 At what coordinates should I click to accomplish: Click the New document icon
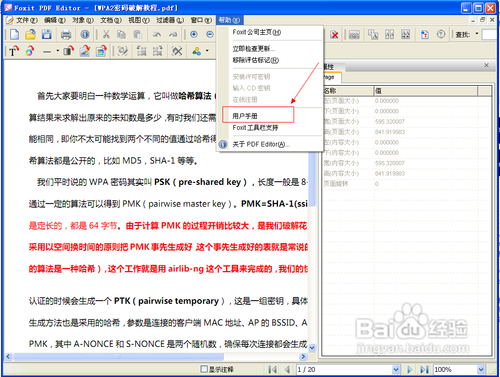(14, 34)
